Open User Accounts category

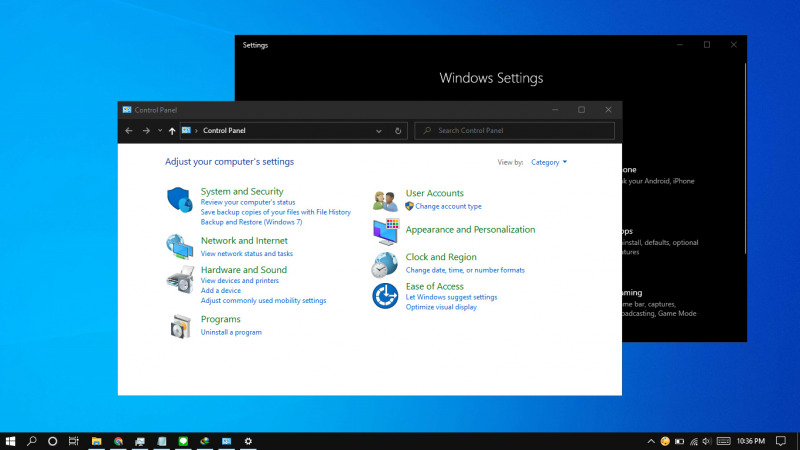click(x=435, y=193)
